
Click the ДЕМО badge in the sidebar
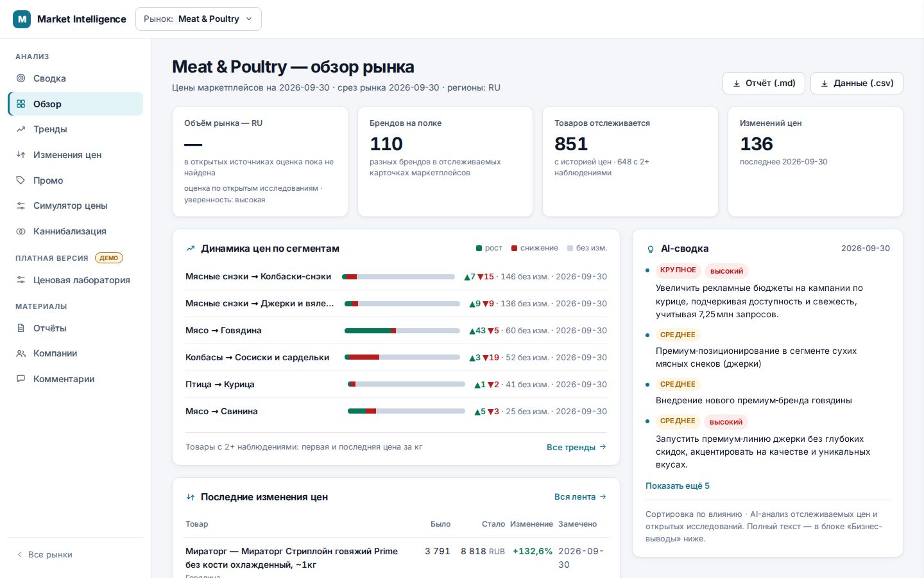point(109,258)
